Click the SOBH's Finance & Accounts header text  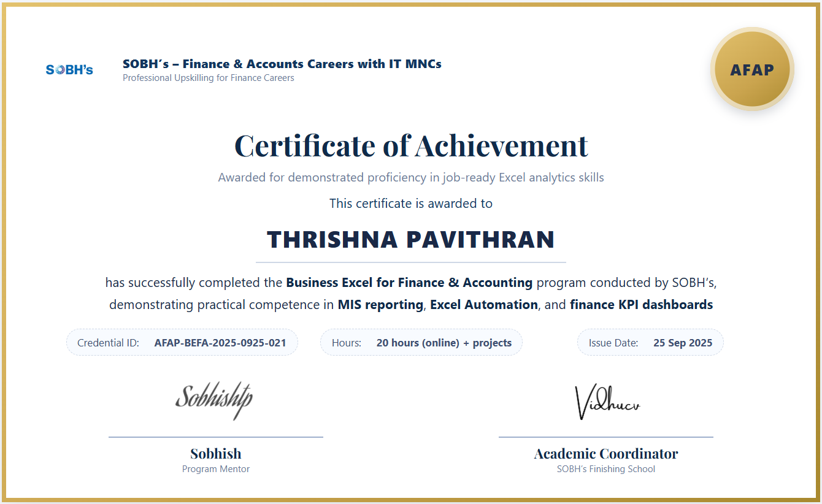[x=282, y=64]
